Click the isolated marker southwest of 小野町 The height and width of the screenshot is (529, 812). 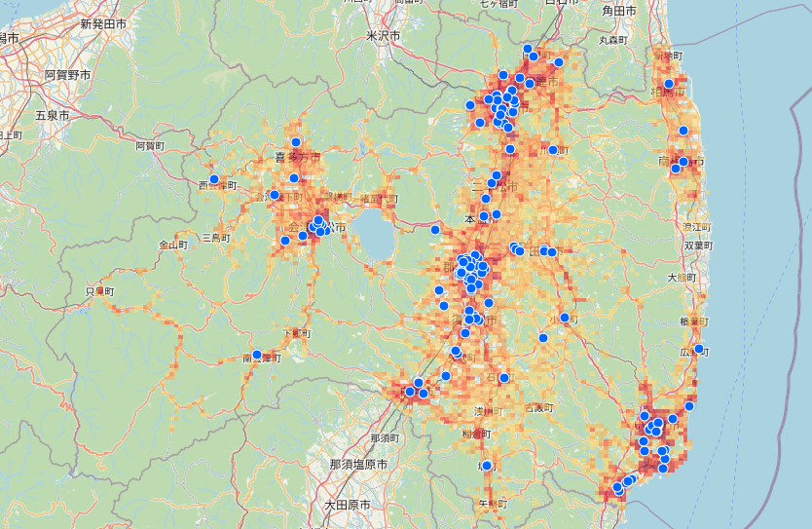[543, 338]
